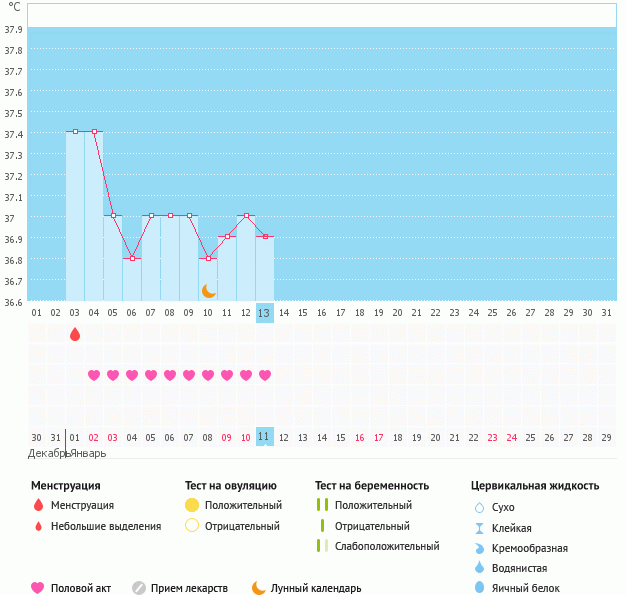Viewport: 626px width, 595px height.
Task: Click the temperature point at 37.4 on day 04
Action: [x=94, y=131]
